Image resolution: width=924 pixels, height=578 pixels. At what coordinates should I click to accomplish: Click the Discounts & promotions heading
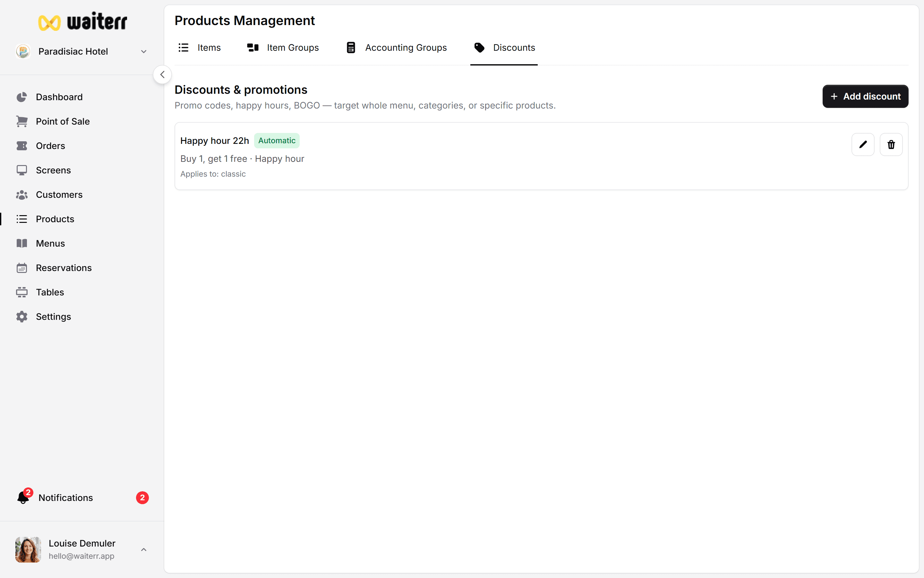(x=241, y=90)
